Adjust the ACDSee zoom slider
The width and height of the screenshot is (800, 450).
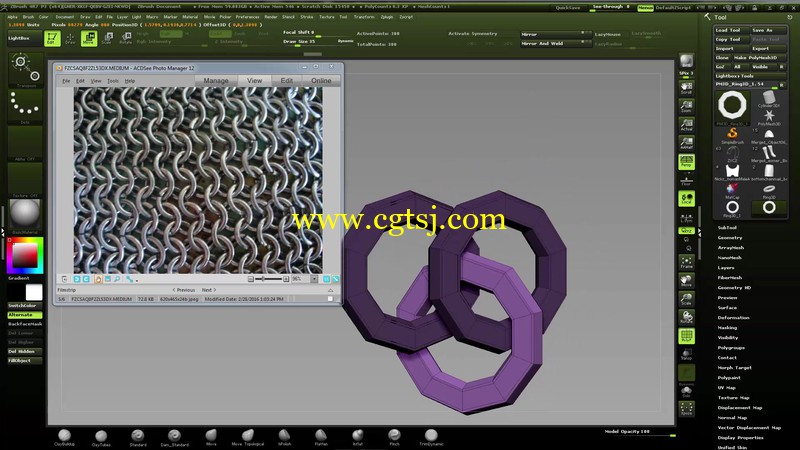[x=268, y=279]
